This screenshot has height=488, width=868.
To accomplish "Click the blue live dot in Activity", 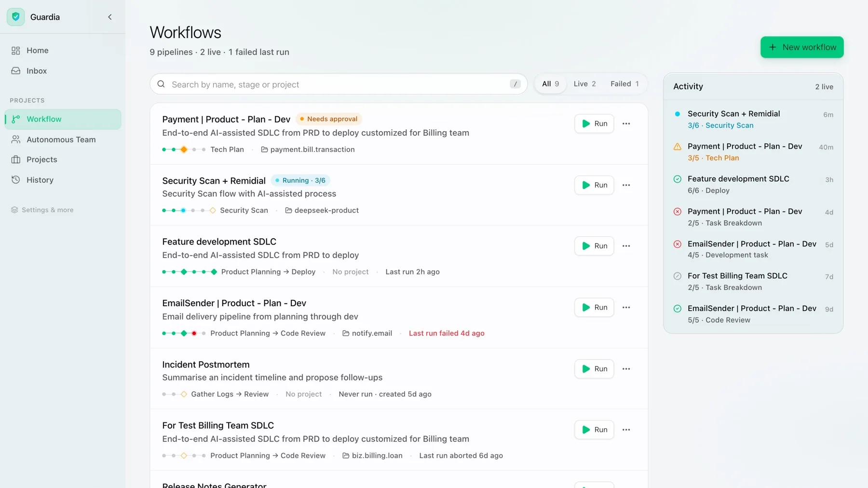I will (x=677, y=114).
